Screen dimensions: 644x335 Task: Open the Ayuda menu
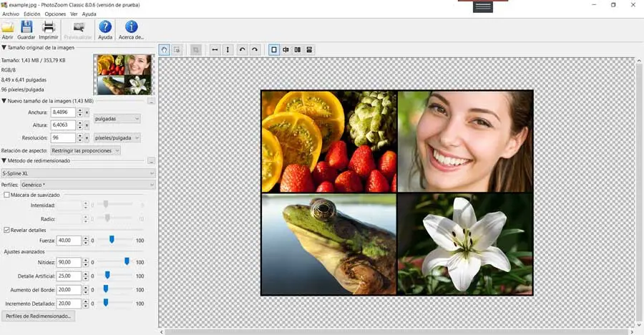click(89, 14)
